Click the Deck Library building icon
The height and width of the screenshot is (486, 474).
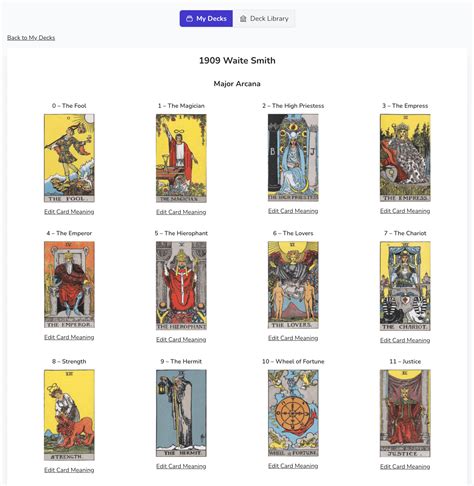click(243, 19)
